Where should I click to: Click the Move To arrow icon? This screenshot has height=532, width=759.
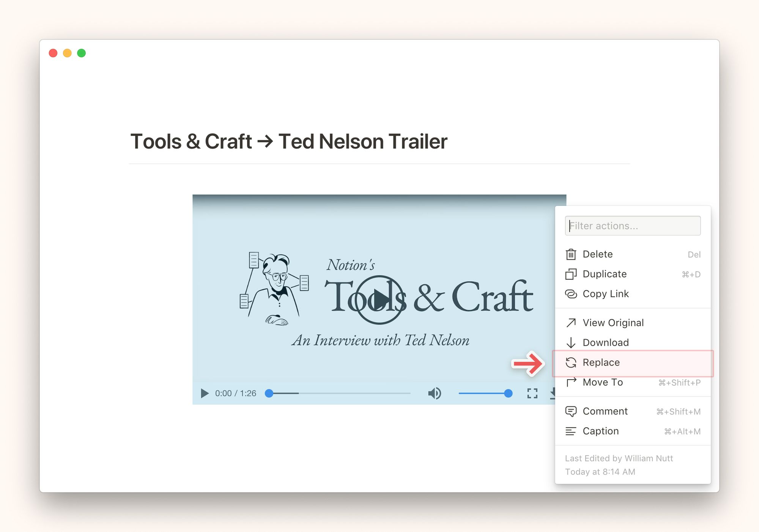571,382
